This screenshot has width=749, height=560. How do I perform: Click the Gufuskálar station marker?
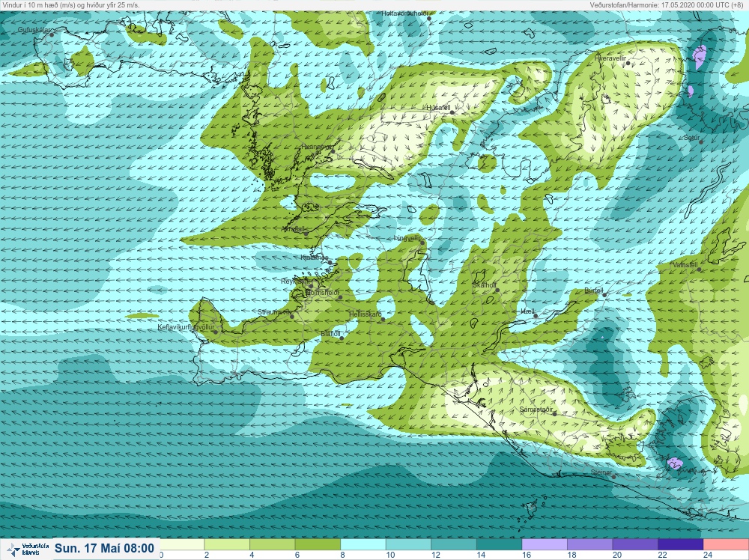pyautogui.click(x=52, y=34)
